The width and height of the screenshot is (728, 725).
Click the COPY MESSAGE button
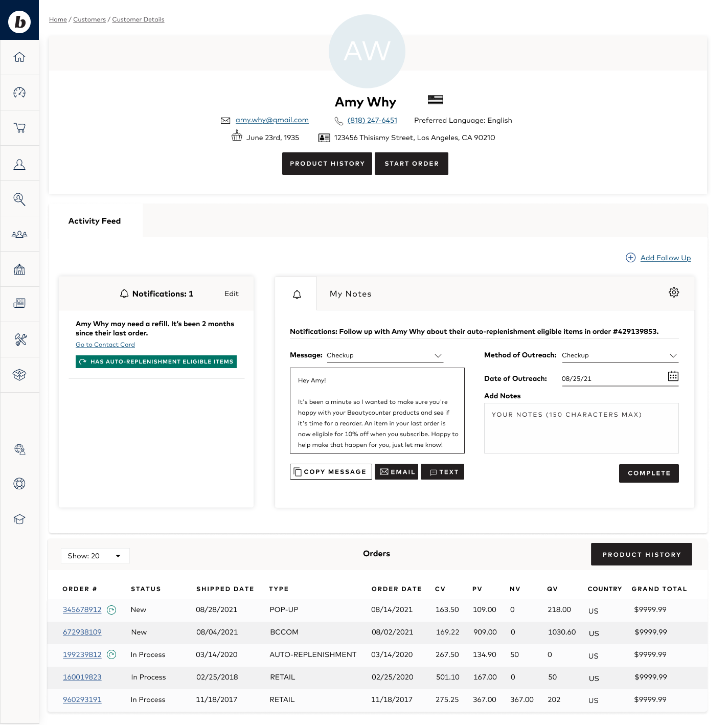pos(331,472)
